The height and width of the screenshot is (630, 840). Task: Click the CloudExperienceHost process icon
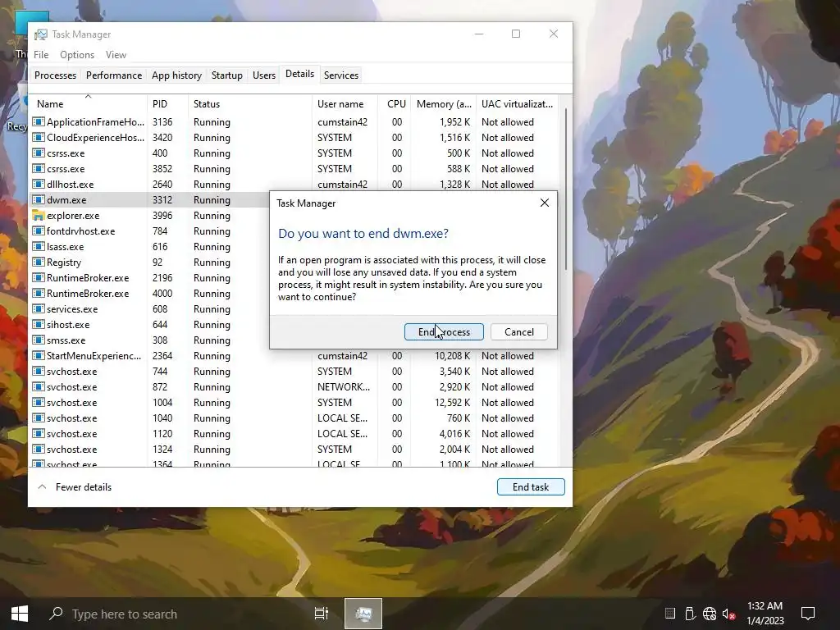click(x=38, y=137)
